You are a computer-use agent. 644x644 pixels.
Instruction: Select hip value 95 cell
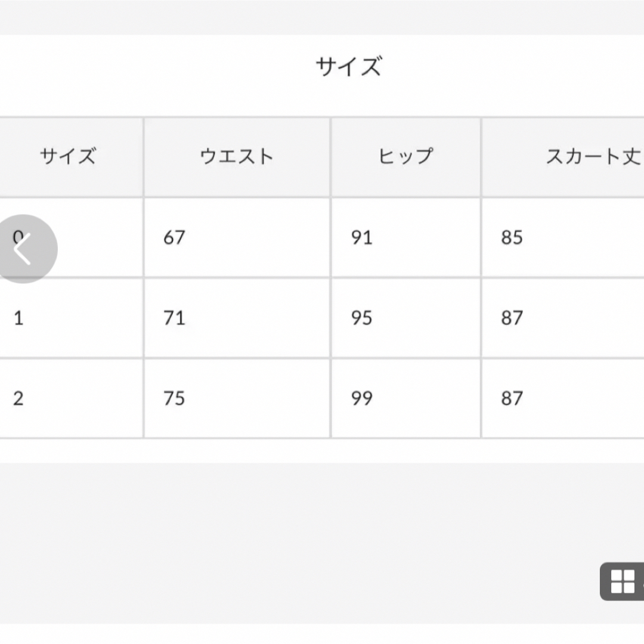pyautogui.click(x=406, y=318)
